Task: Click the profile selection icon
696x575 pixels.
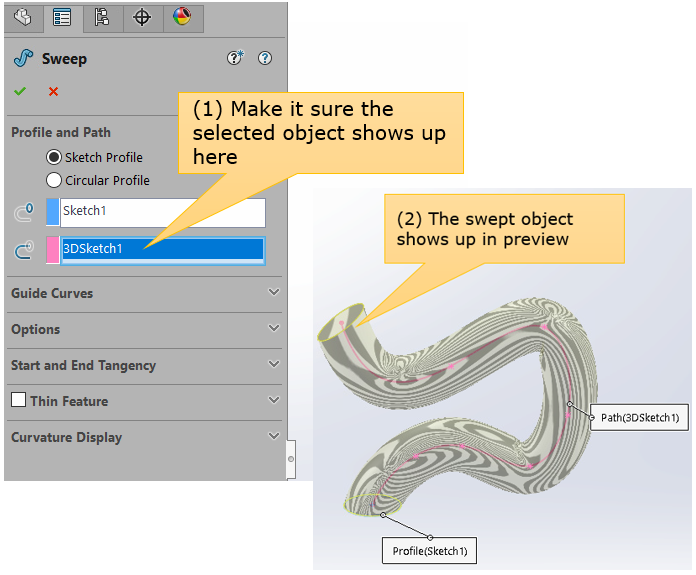Action: (x=24, y=212)
